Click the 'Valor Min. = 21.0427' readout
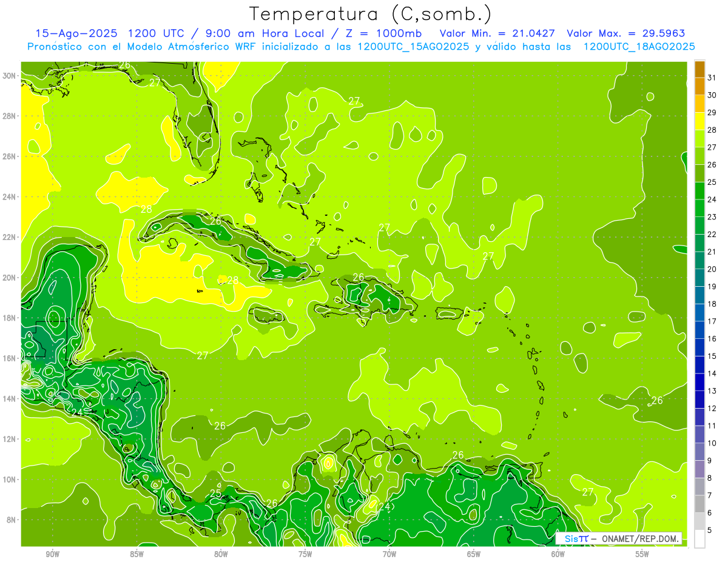 497,33
